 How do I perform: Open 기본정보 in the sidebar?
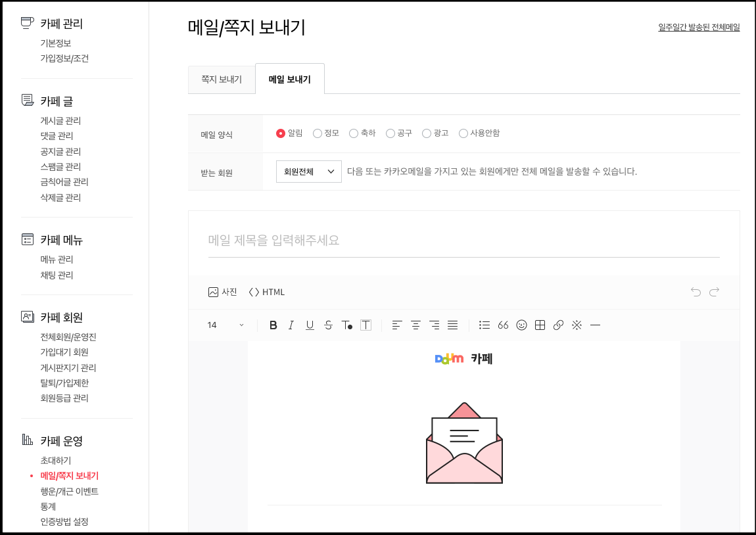pos(55,43)
